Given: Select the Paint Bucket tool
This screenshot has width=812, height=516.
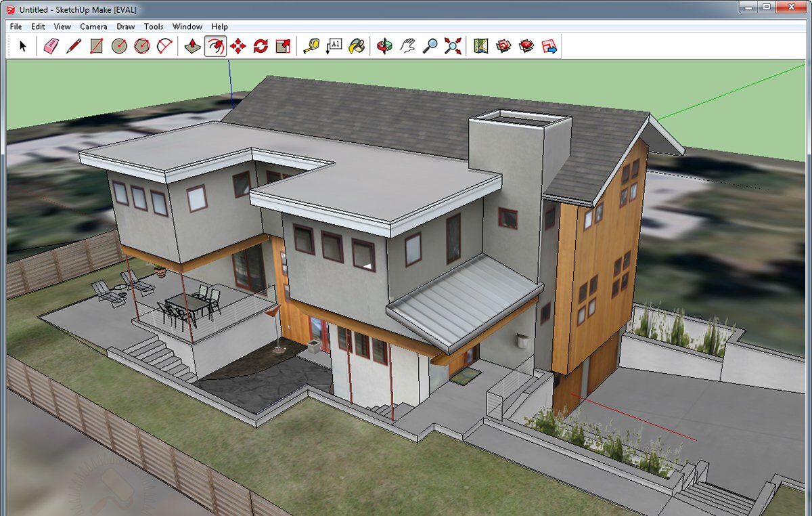Looking at the screenshot, I should point(357,46).
